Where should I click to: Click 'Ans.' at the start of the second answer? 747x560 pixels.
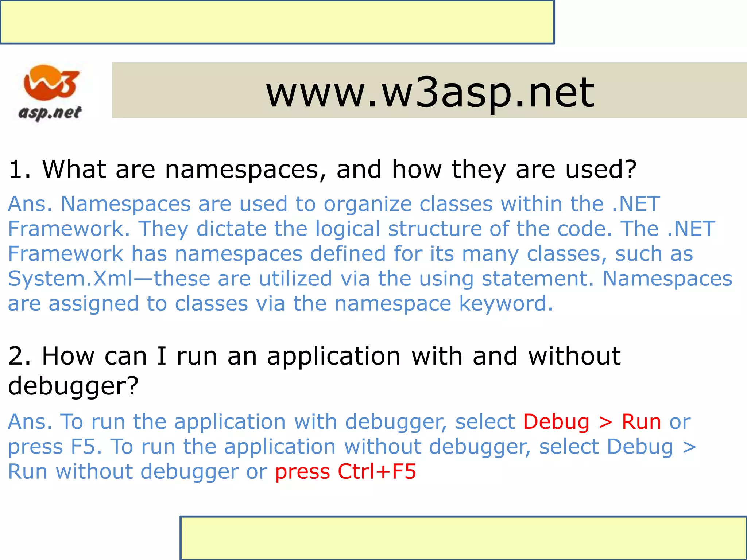click(30, 422)
